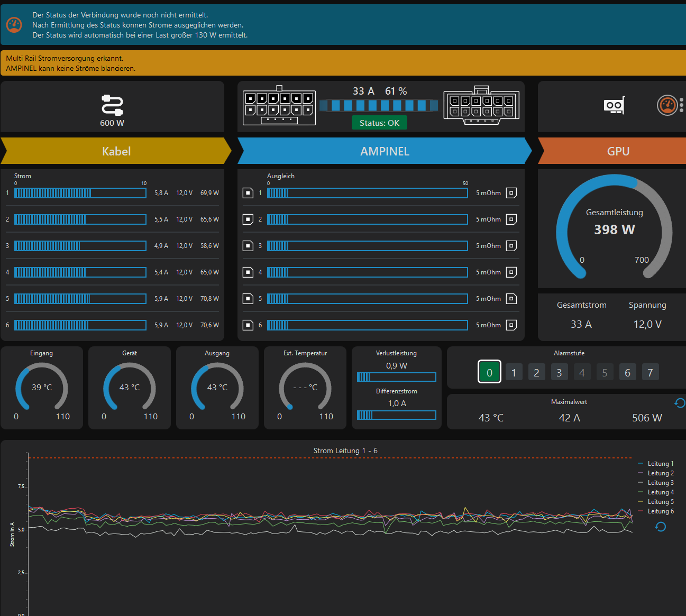Open the three-dot menu at top right

(682, 105)
